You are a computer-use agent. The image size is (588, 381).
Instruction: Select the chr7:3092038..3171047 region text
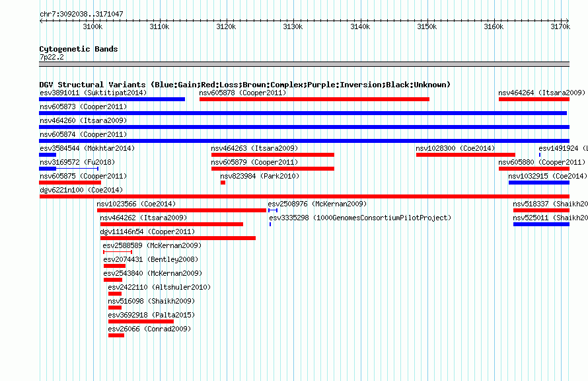(81, 14)
